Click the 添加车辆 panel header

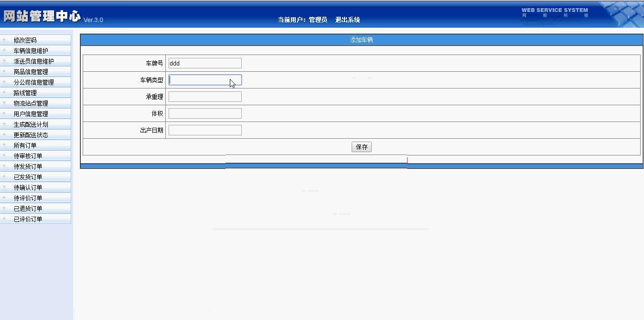[x=361, y=40]
